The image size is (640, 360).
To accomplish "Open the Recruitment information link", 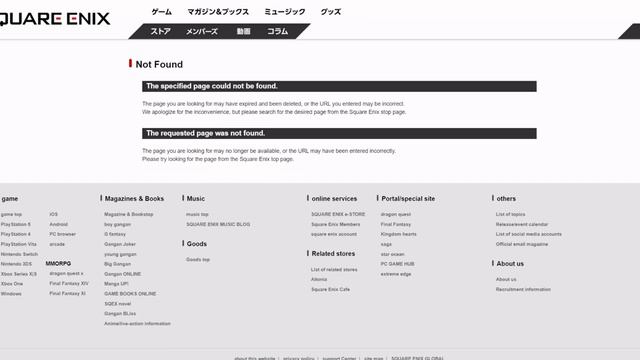I will click(x=523, y=289).
